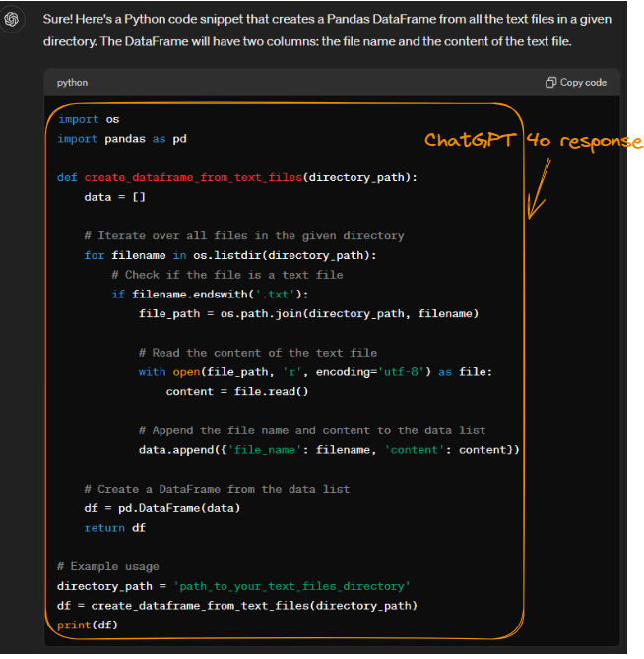Click the clipboard icon beside Copy code
The image size is (644, 659).
[x=550, y=83]
